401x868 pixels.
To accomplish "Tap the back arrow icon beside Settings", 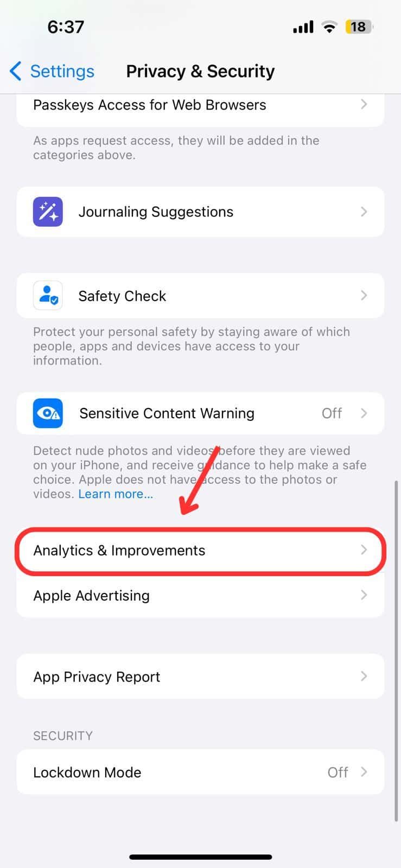I will click(16, 71).
